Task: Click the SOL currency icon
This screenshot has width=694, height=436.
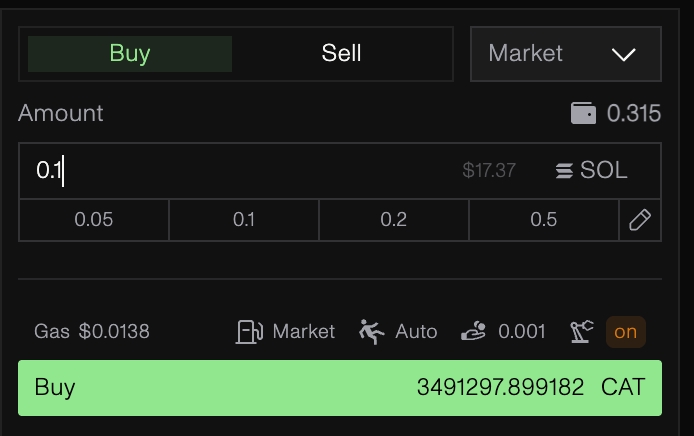Action: [x=565, y=171]
